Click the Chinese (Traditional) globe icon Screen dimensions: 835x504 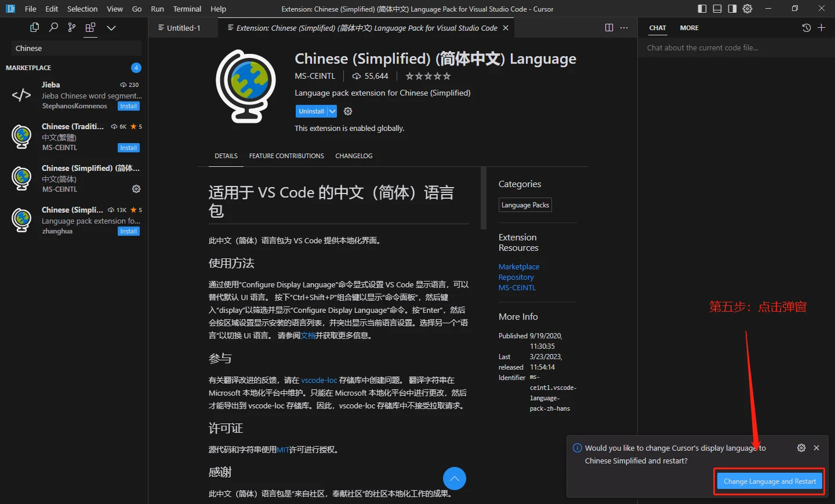coord(21,137)
